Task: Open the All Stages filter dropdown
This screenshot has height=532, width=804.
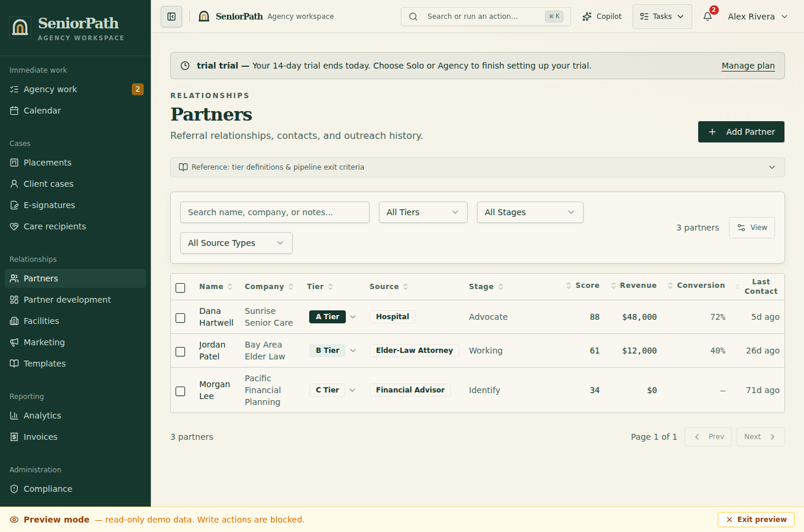Action: [530, 212]
